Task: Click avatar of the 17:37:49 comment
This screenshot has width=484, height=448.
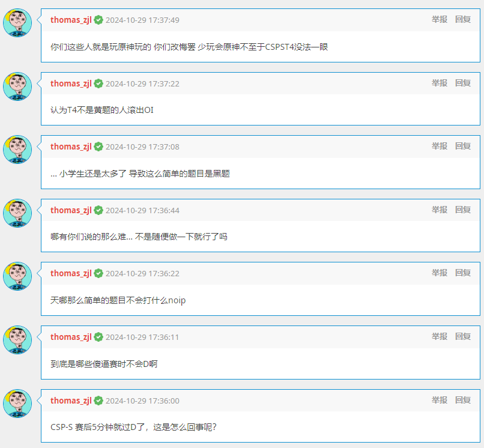Action: click(x=17, y=23)
